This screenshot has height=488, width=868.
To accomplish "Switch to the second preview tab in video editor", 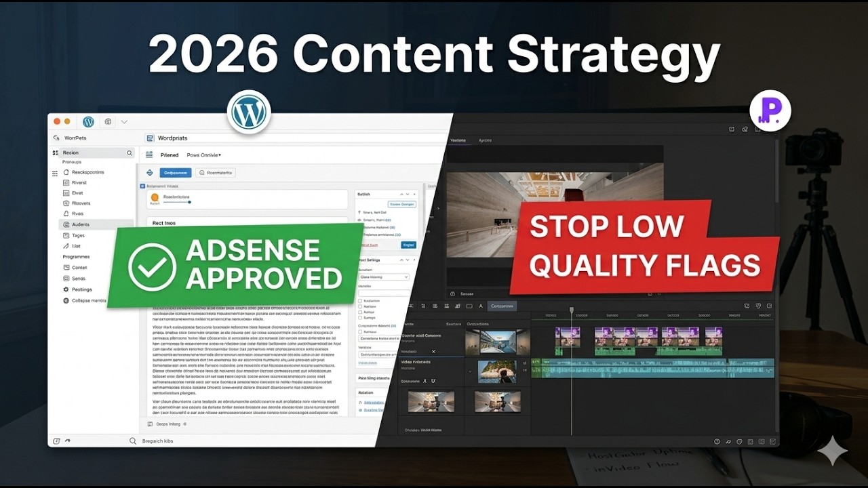I will (x=485, y=140).
